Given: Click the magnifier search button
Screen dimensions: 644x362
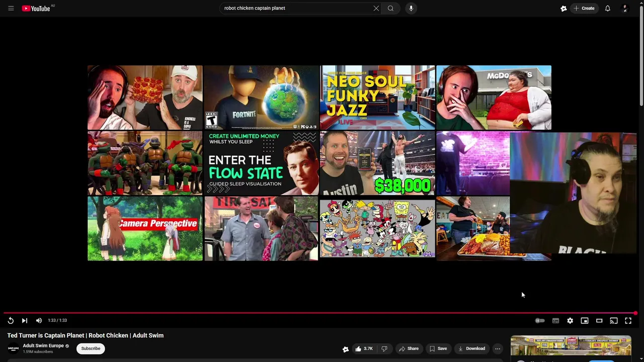Looking at the screenshot, I should (390, 8).
